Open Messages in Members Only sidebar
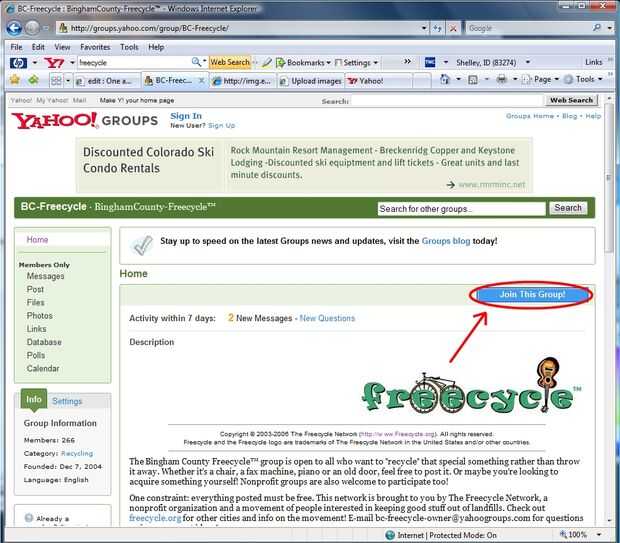620x543 pixels. (x=45, y=276)
